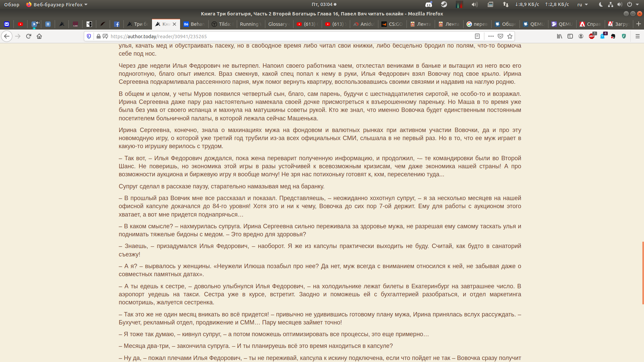
Task: Open Firefox hamburger menu
Action: point(638,36)
